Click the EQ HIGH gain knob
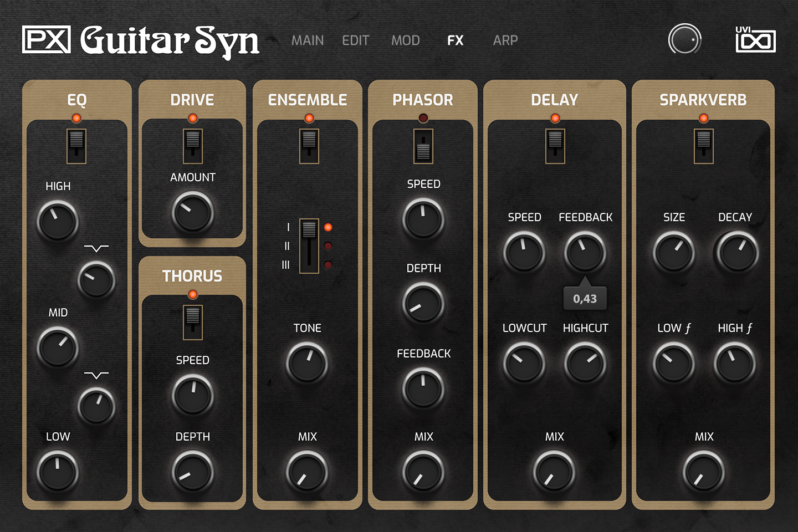This screenshot has height=532, width=798. click(x=58, y=221)
